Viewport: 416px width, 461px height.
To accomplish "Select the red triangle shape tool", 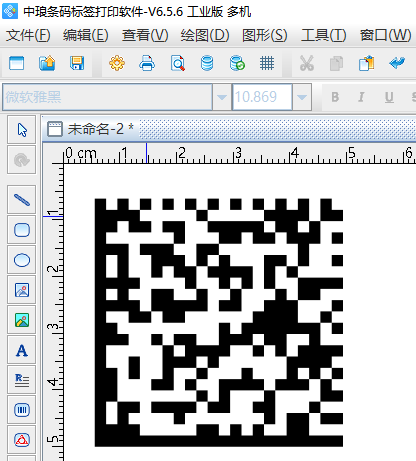I will tap(22, 440).
